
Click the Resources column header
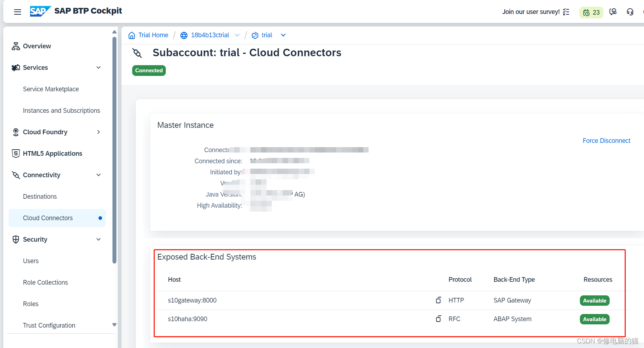(x=598, y=280)
